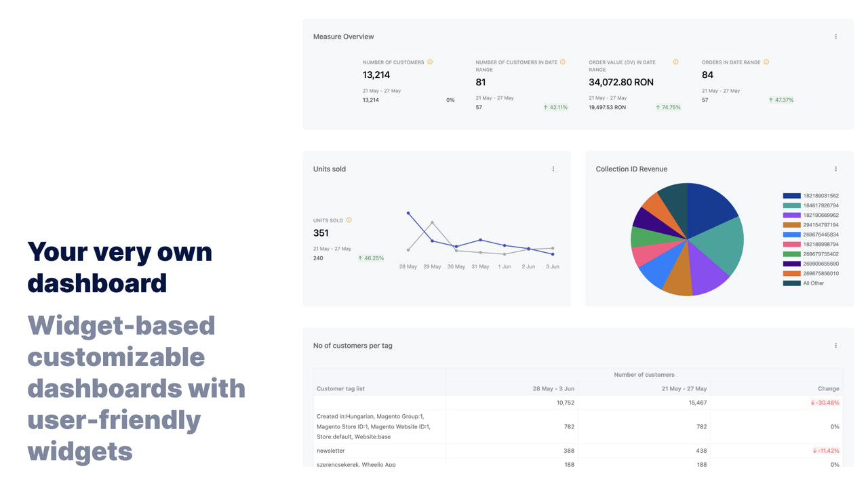Click the info icon beside Order Value (OV) in Date Range
This screenshot has width=868, height=488.
coord(675,62)
